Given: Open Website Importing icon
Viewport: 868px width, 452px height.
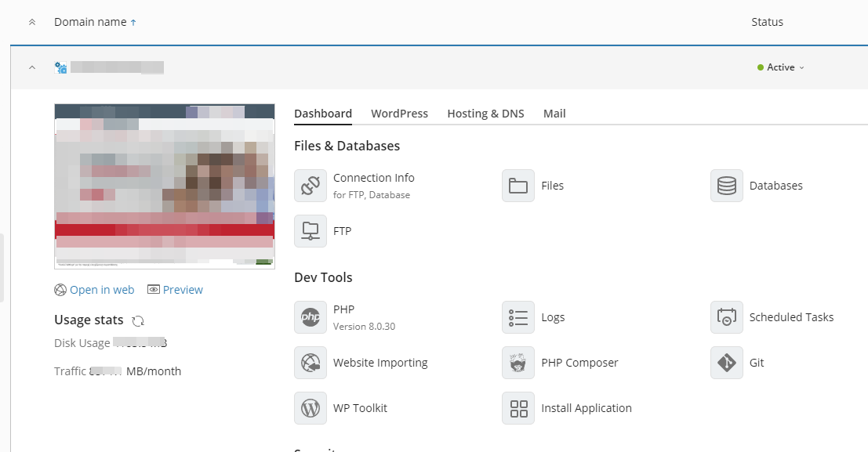Looking at the screenshot, I should tap(311, 363).
